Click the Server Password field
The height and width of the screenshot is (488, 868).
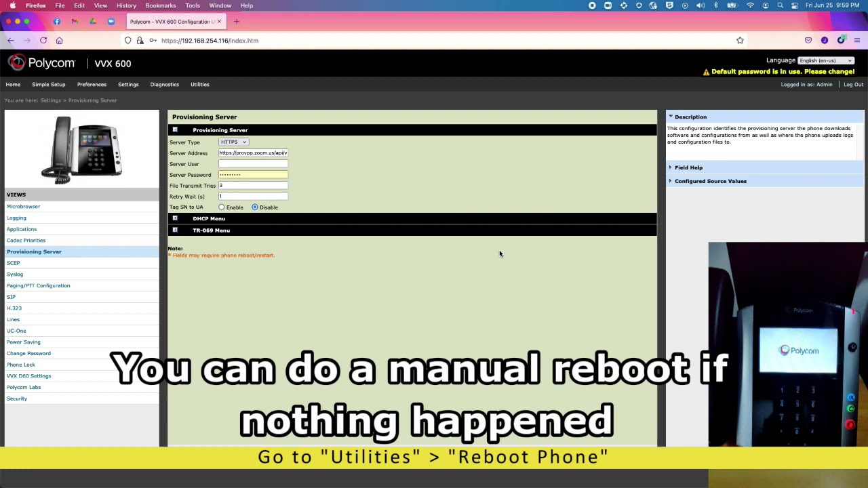click(253, 175)
